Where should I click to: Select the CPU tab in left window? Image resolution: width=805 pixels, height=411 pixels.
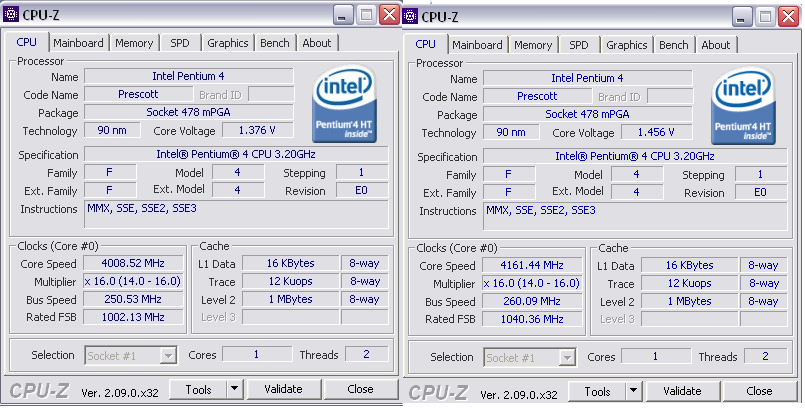point(27,42)
